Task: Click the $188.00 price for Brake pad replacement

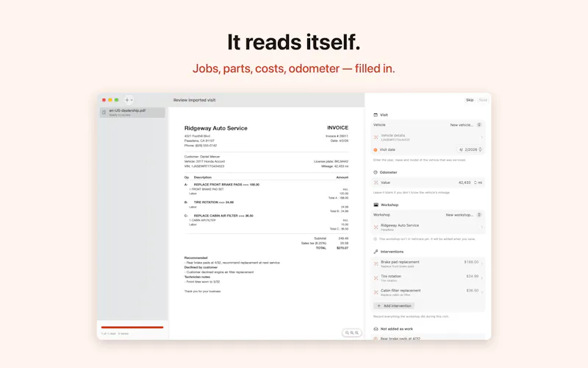Action: pos(471,262)
